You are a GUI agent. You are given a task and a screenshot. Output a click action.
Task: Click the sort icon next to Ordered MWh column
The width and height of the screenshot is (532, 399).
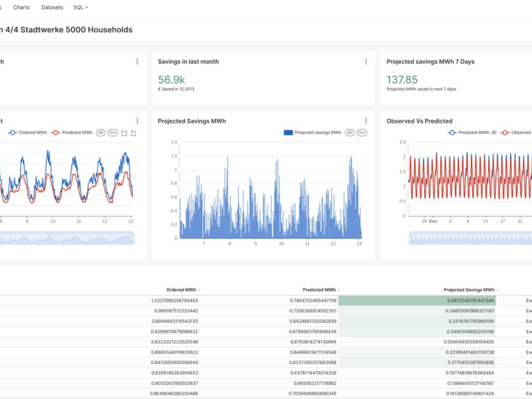199,290
